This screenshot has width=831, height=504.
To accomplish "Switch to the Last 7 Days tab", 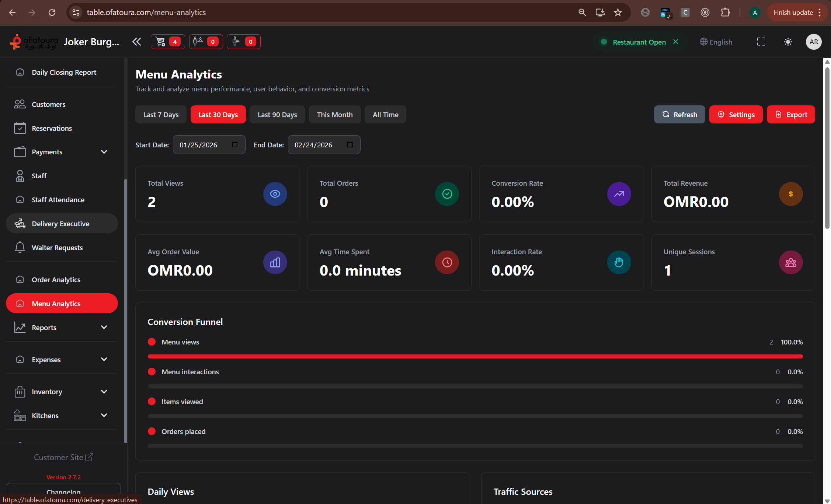I will point(161,115).
